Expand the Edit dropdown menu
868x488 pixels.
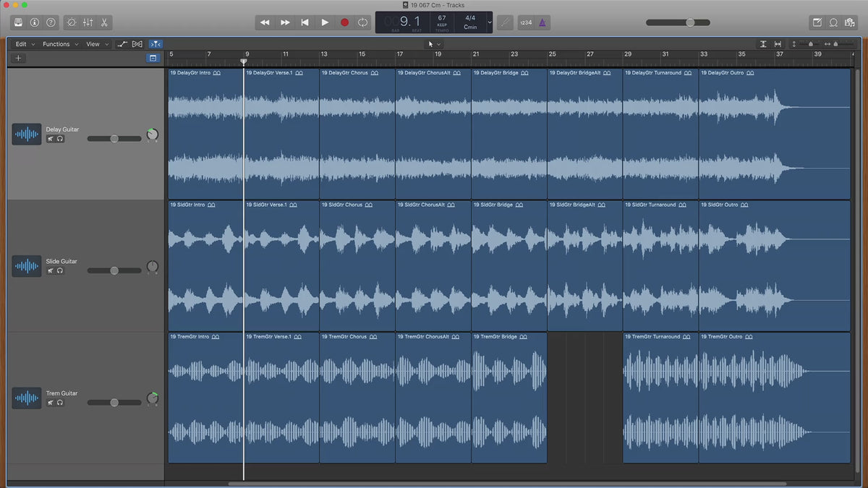tap(25, 44)
